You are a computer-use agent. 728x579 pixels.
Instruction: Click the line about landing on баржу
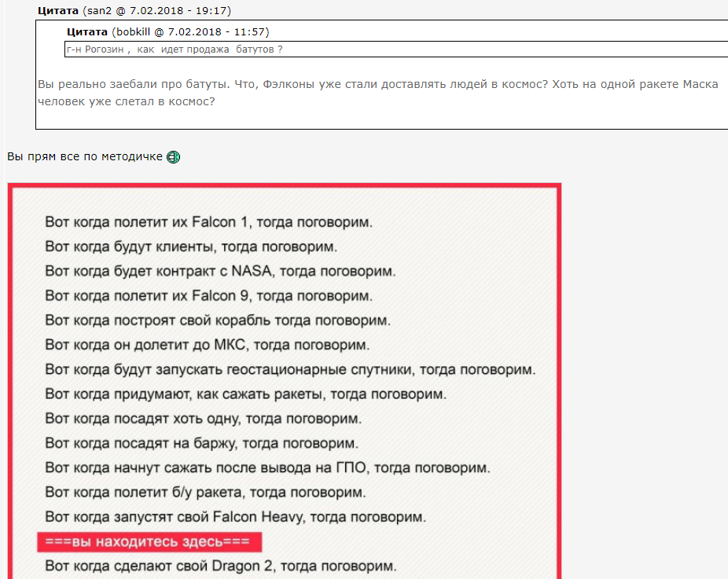[202, 443]
